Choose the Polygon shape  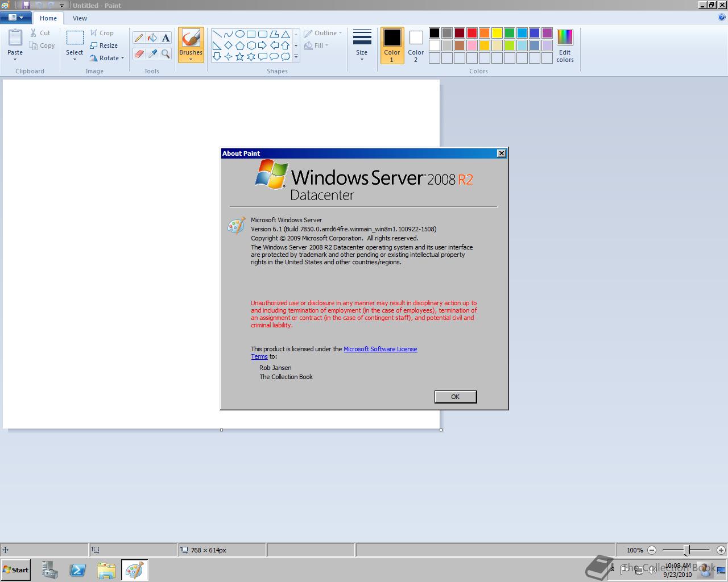coord(274,34)
